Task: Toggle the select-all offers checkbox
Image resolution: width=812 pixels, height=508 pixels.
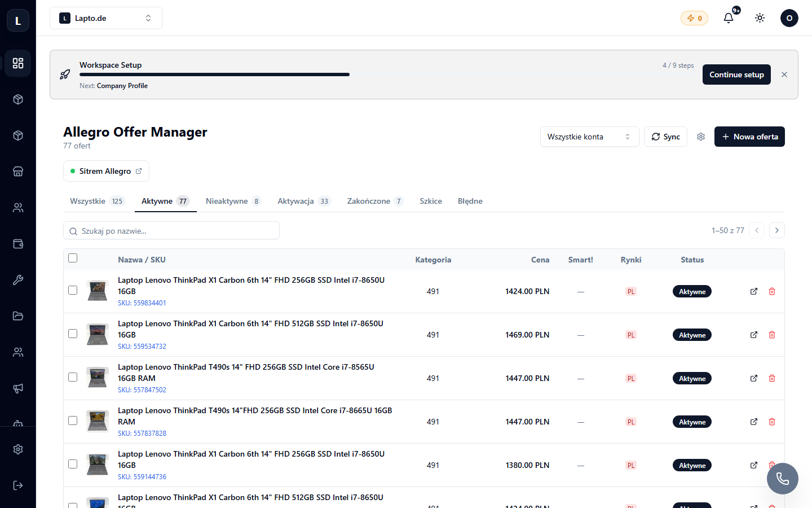Action: coord(73,258)
